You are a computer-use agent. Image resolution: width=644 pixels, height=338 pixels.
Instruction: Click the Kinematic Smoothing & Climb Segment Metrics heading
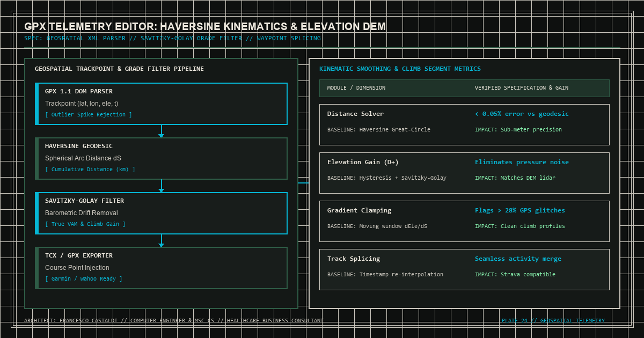click(x=400, y=69)
